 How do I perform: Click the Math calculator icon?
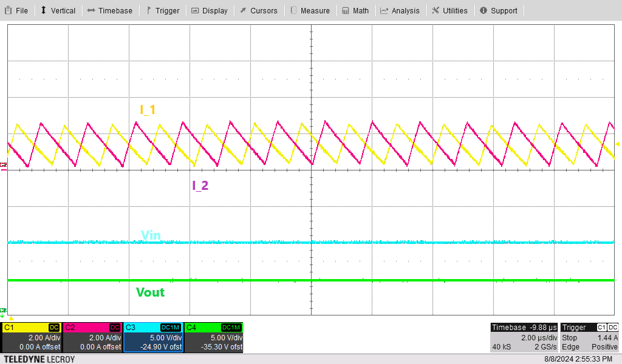[346, 10]
